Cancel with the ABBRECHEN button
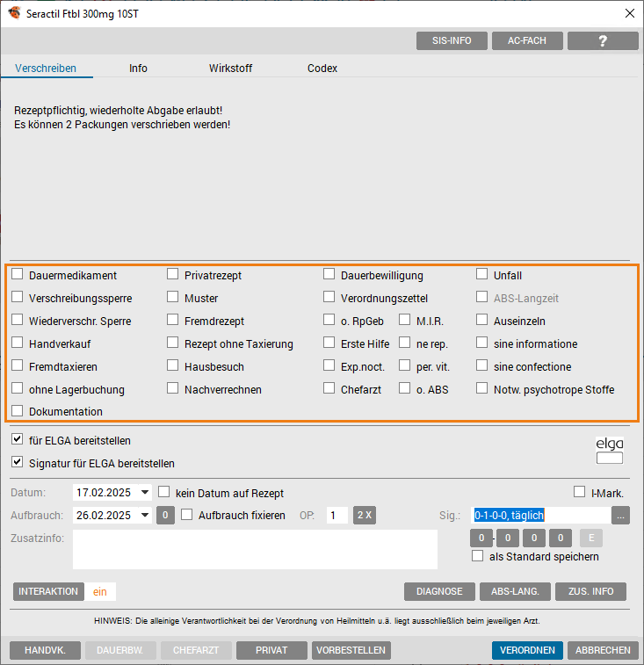 pyautogui.click(x=603, y=650)
